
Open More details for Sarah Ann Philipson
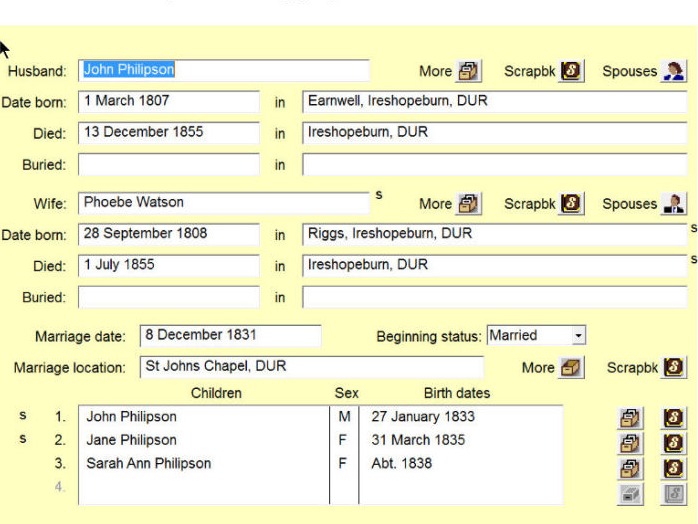(x=630, y=469)
